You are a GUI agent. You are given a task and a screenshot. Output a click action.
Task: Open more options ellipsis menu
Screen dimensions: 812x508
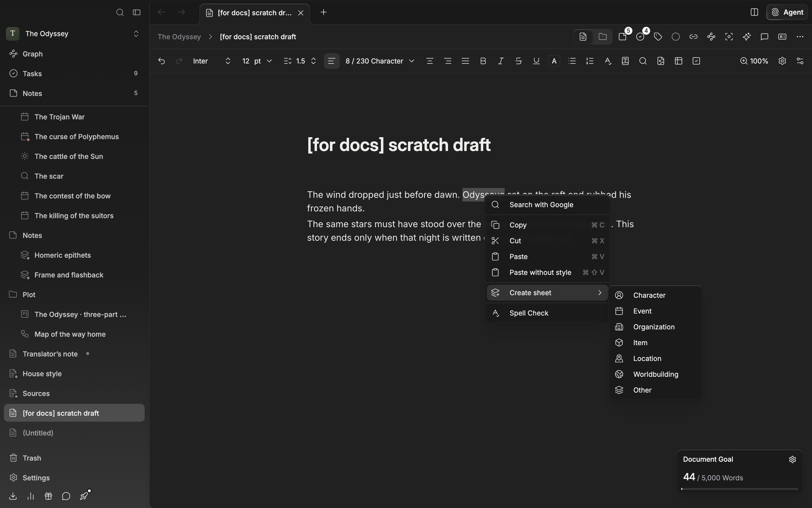click(800, 37)
